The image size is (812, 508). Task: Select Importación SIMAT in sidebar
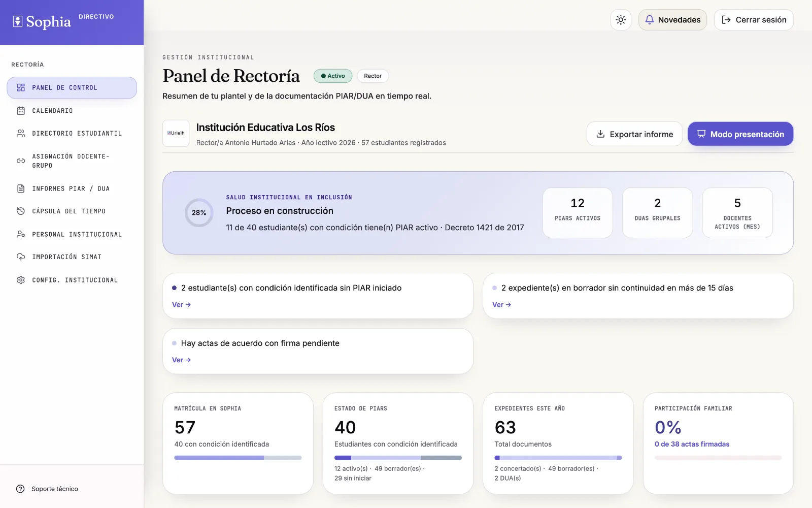(72, 257)
